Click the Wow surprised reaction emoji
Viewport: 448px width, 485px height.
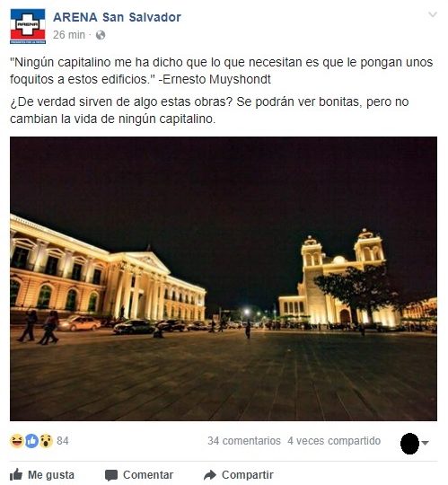click(x=46, y=441)
